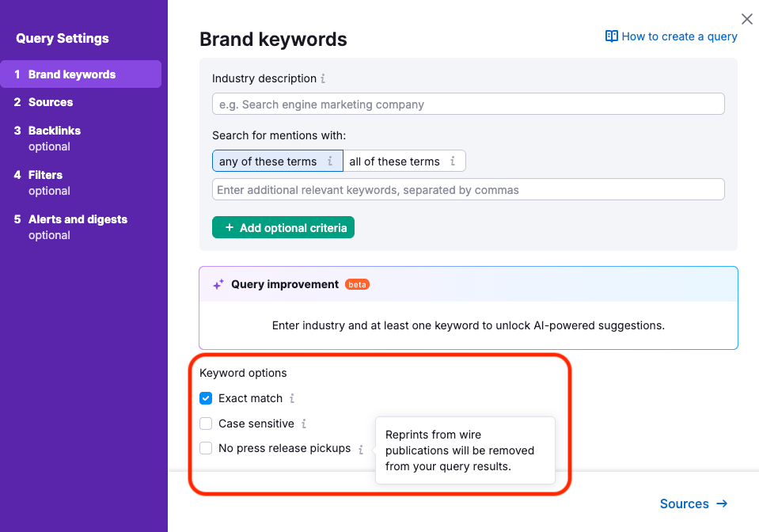Click info icon next to Industry description

[323, 78]
